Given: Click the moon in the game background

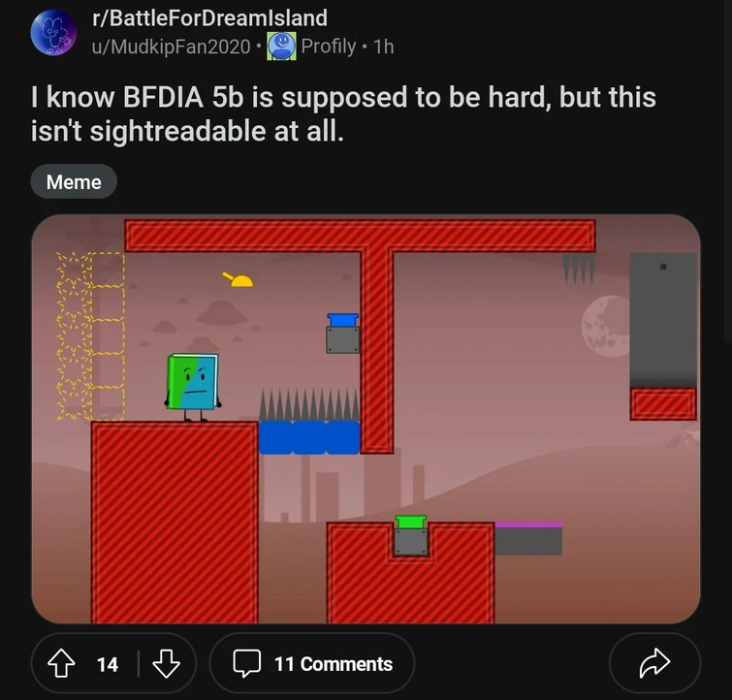Looking at the screenshot, I should point(606,327).
